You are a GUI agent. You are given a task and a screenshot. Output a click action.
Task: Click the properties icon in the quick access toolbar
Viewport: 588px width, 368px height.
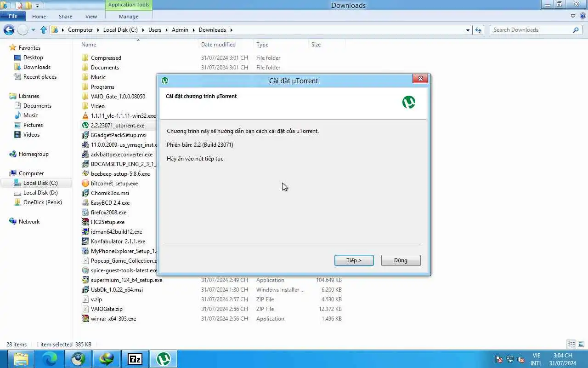click(19, 6)
